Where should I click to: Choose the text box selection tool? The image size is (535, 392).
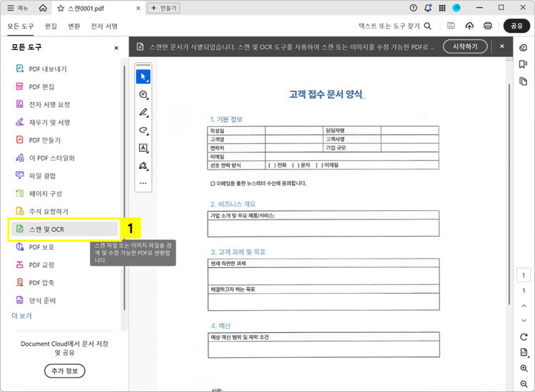click(143, 148)
